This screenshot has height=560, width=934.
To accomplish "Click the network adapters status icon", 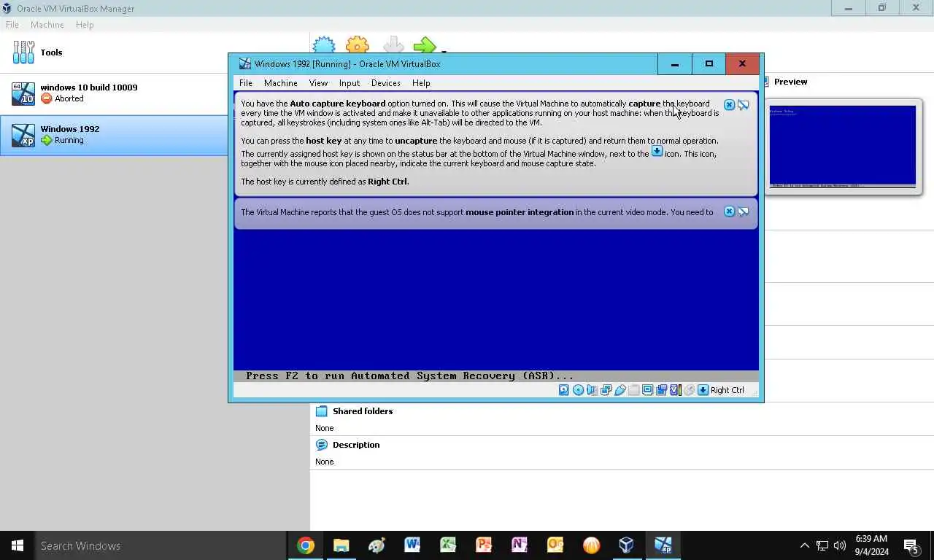I will (606, 390).
